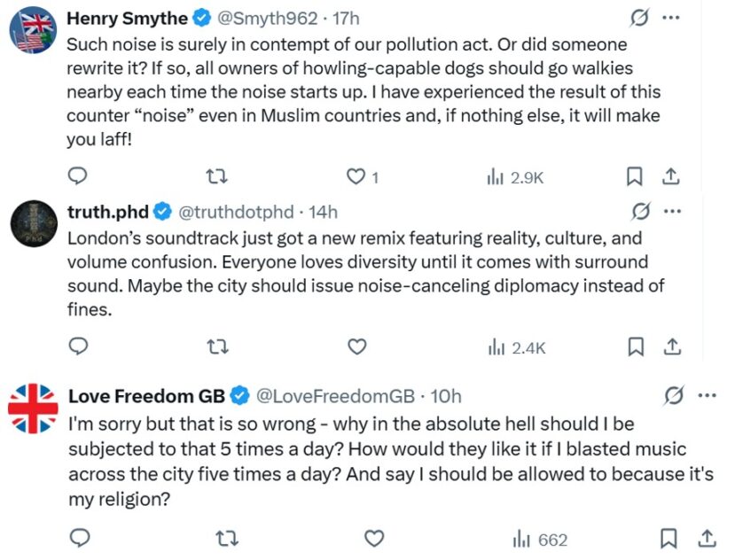Open more options on Henry Smythe's tweet
Screen dimensions: 735x560
[x=671, y=18]
